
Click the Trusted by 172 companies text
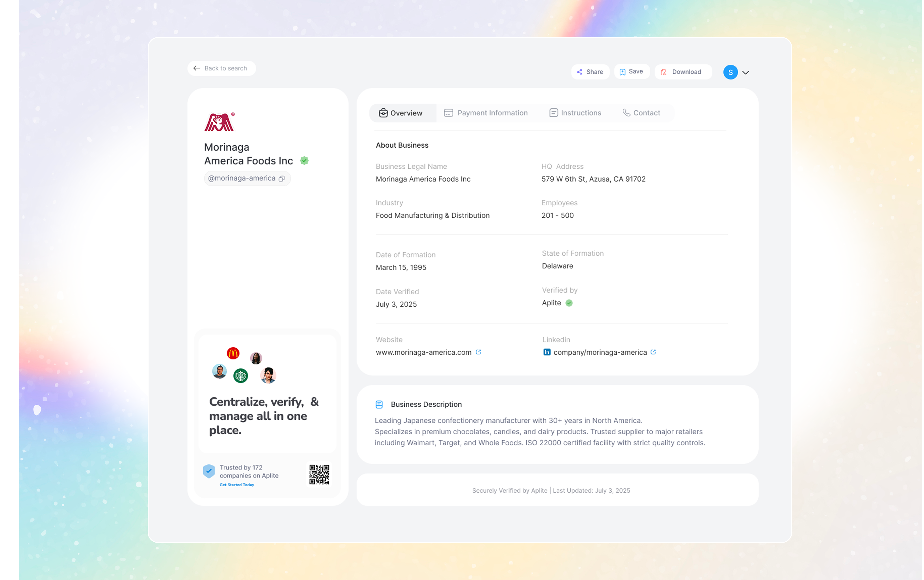(249, 471)
